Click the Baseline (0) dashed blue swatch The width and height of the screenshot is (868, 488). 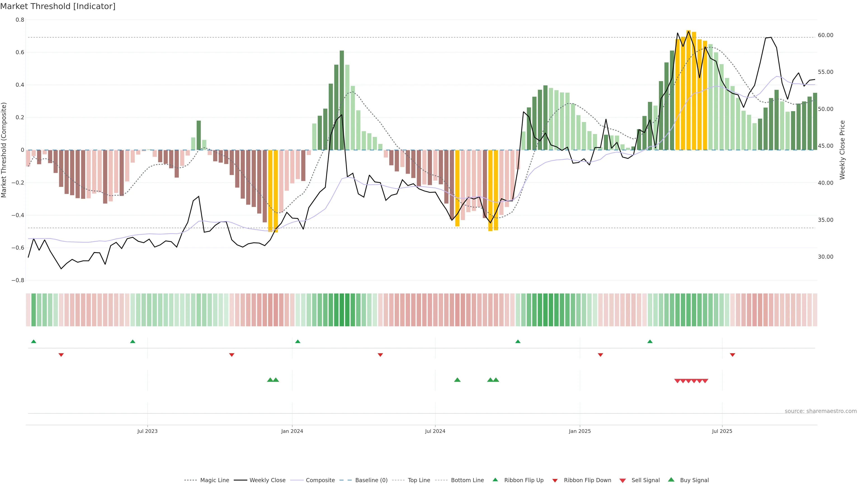click(345, 480)
